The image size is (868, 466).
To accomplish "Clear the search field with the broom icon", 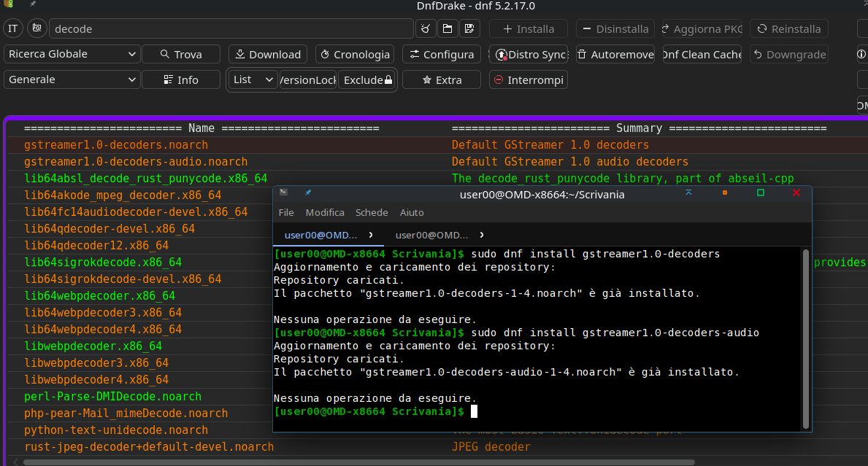I will click(x=425, y=28).
